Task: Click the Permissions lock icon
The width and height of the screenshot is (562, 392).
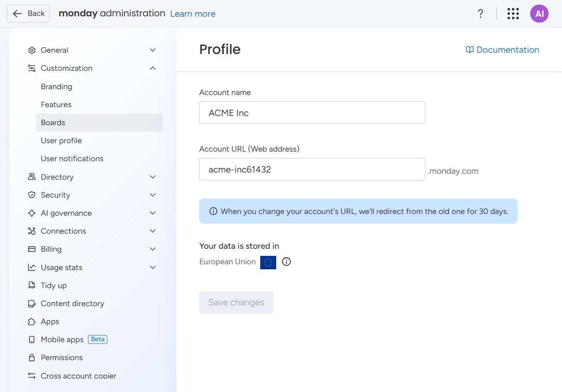Action: (31, 358)
